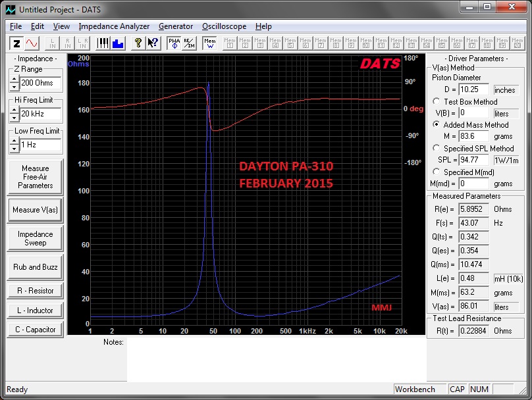Start an Impedance Sweep

point(36,238)
